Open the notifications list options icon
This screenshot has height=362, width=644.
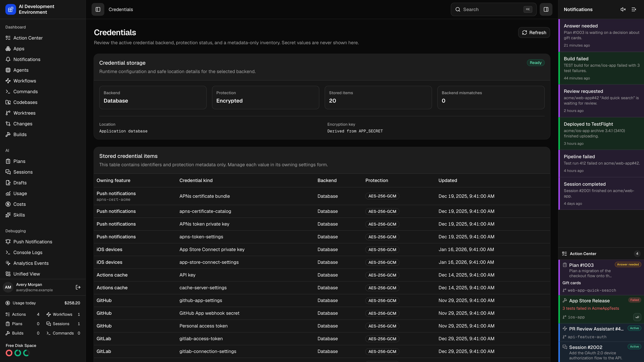click(634, 10)
